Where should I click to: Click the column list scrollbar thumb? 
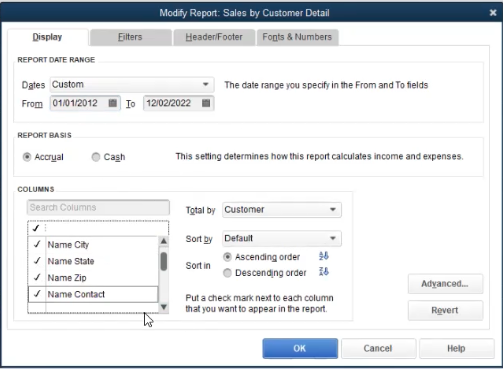tap(164, 261)
